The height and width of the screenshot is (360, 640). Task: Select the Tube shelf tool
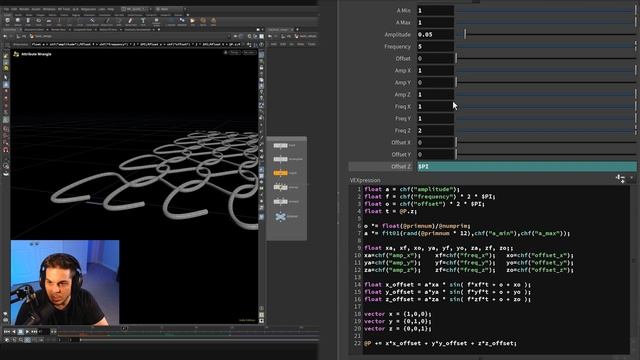coord(28,21)
